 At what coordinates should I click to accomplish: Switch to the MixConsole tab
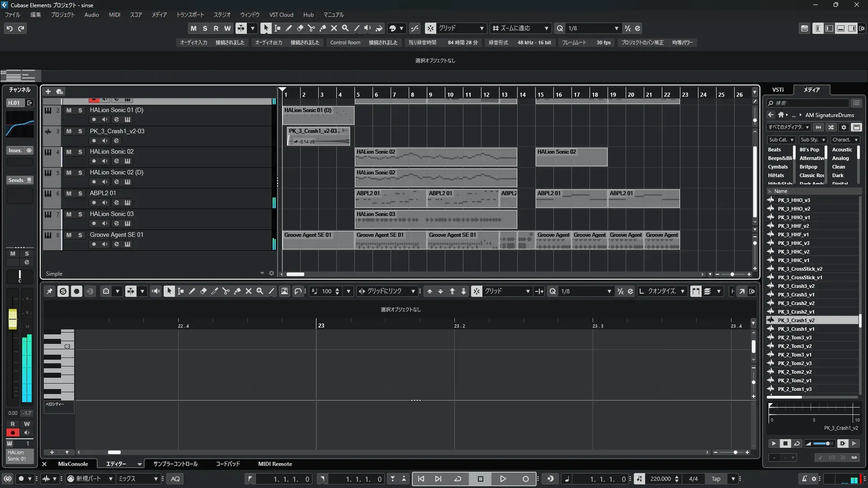coord(73,464)
